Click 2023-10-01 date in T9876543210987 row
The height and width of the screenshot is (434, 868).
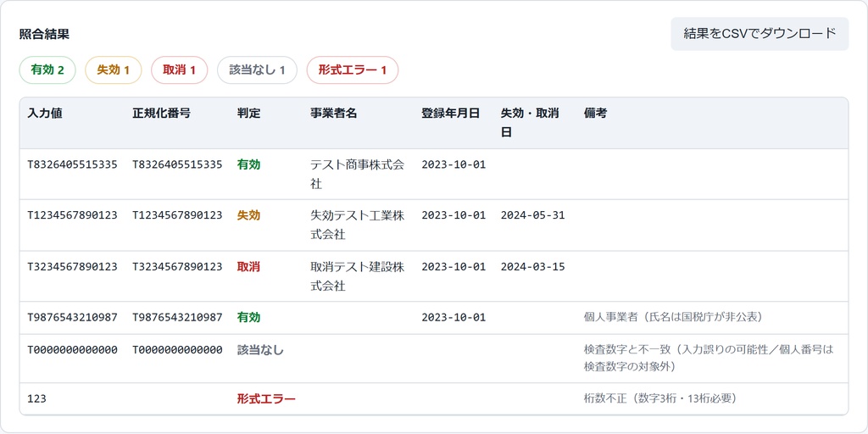(x=453, y=317)
